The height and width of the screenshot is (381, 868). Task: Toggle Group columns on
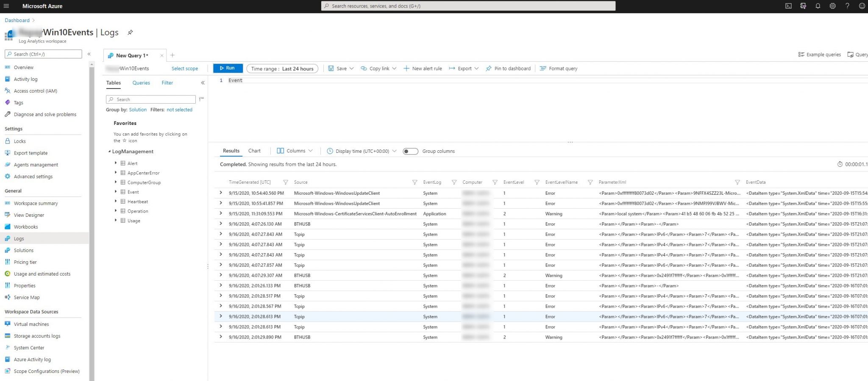pyautogui.click(x=410, y=151)
